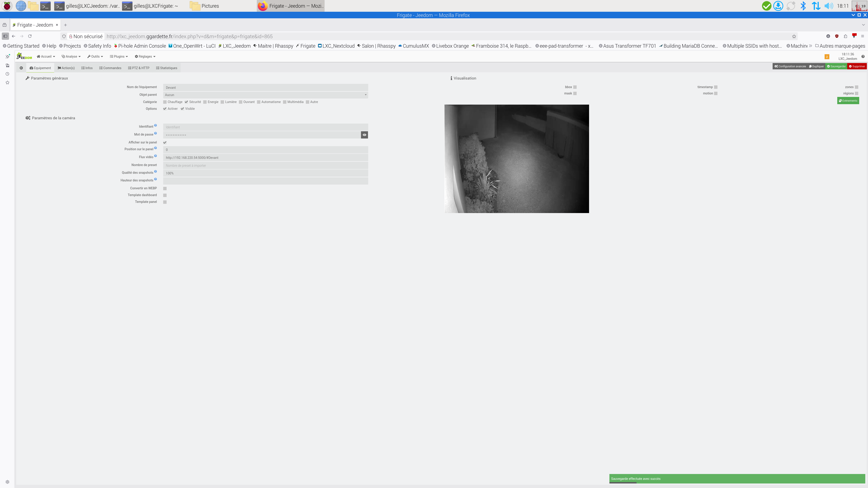The image size is (868, 488).
Task: Click the Firefox reload page icon
Action: point(30,36)
